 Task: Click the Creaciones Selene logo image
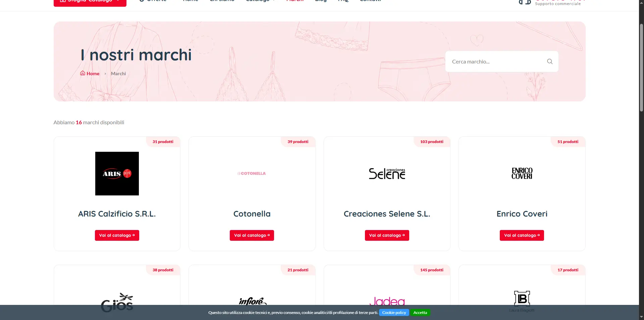click(x=387, y=174)
